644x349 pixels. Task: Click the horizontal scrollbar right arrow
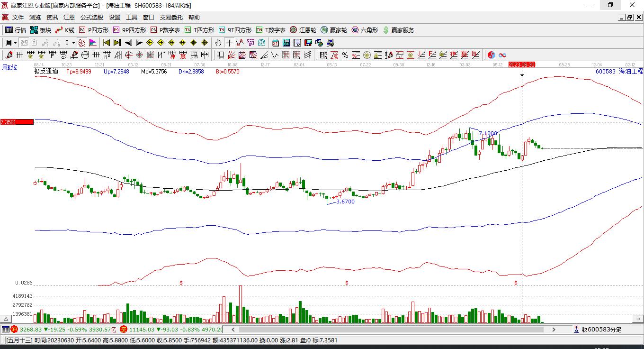[554, 330]
